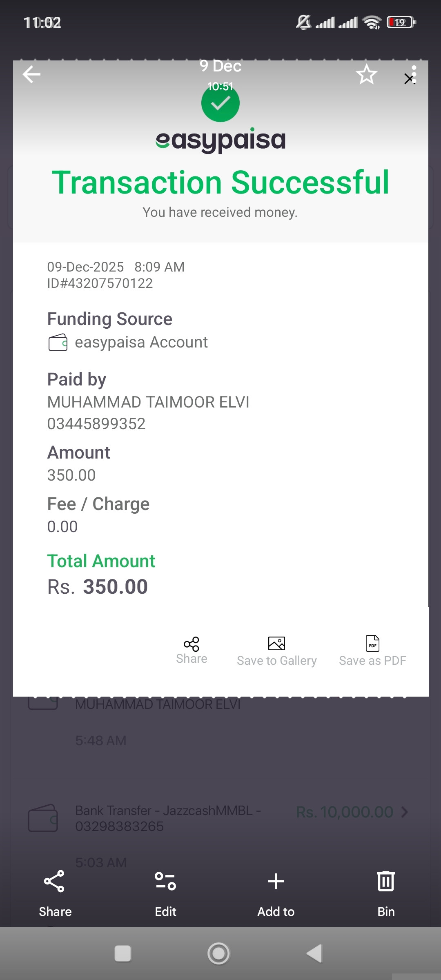441x980 pixels.
Task: Open the Bank Transfer JazzcashMMBL entry
Action: coord(167,818)
